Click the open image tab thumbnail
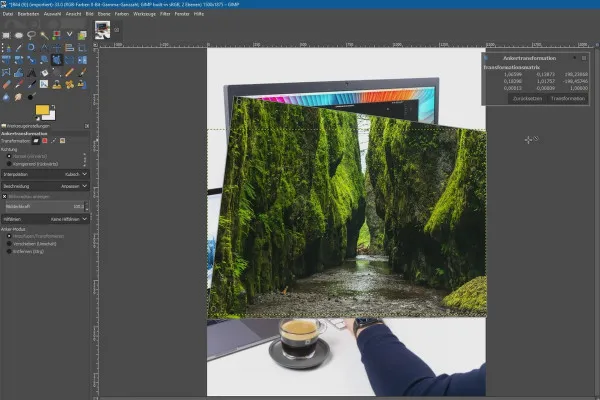Viewport: 600px width, 400px height. [103, 29]
